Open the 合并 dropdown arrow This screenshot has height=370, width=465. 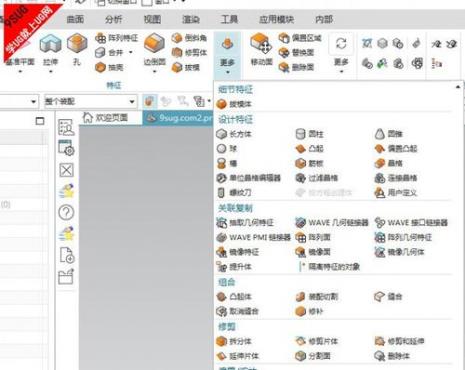[131, 52]
